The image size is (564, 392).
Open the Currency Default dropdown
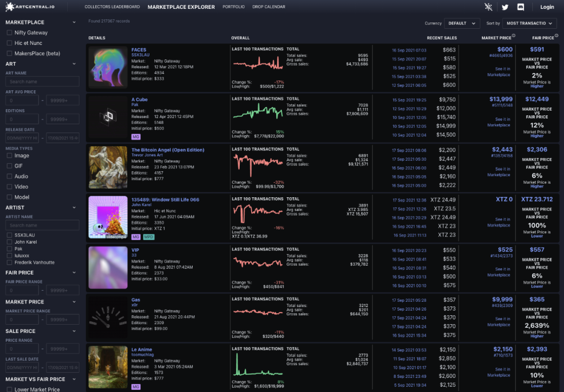462,23
